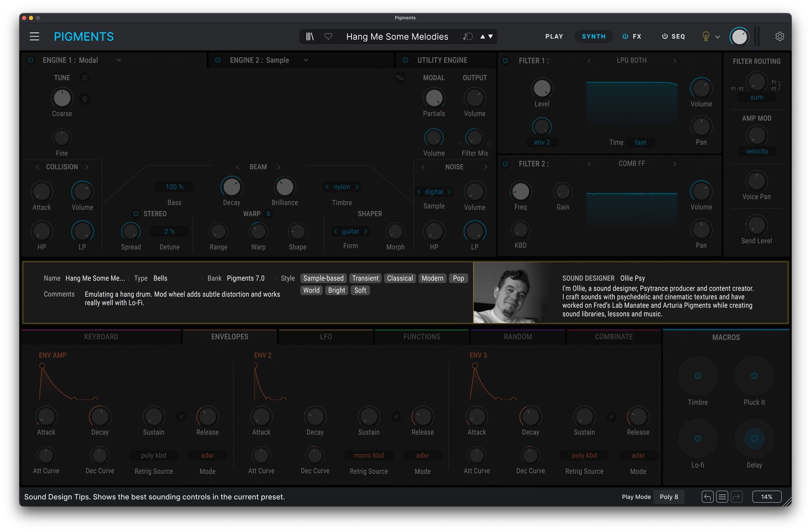
Task: Switch to the LFO tab
Action: click(326, 337)
